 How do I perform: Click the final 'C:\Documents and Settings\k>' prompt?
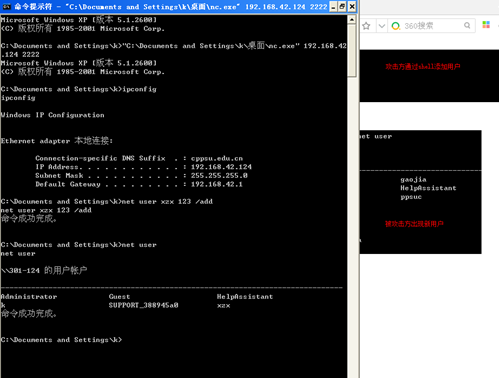tap(61, 340)
